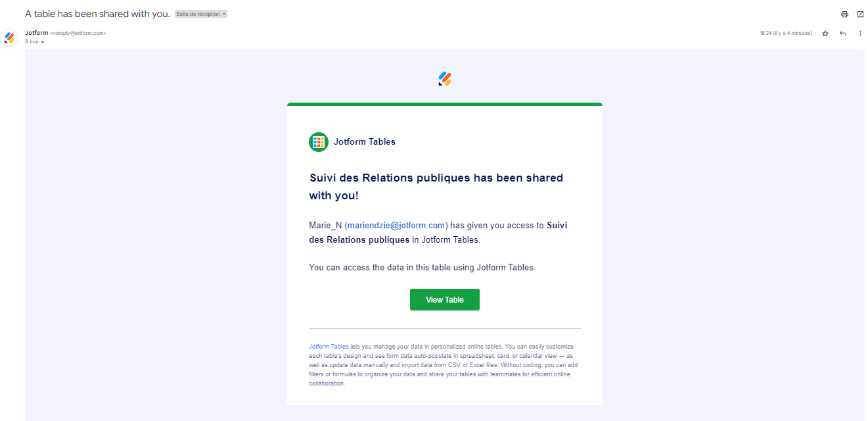Viewport: 868px width, 421px height.
Task: Click the Jotform sender avatar
Action: point(10,37)
